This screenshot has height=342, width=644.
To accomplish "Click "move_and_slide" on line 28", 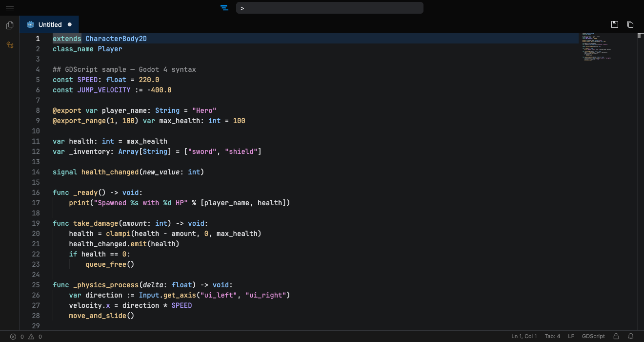I will 98,316.
